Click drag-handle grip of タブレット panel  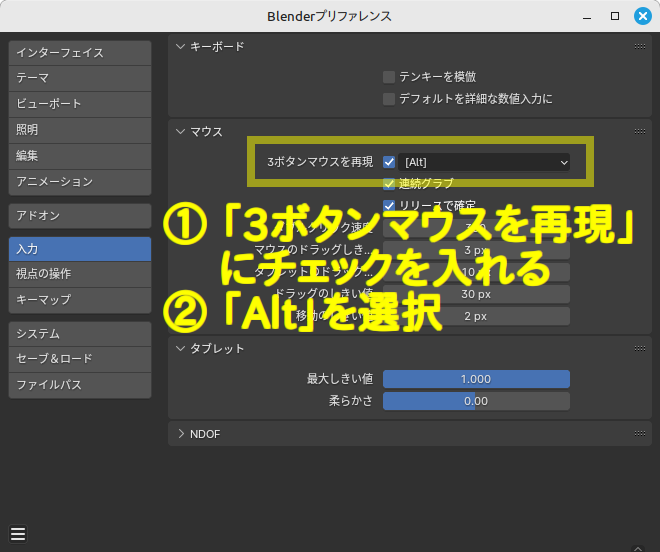click(x=640, y=348)
